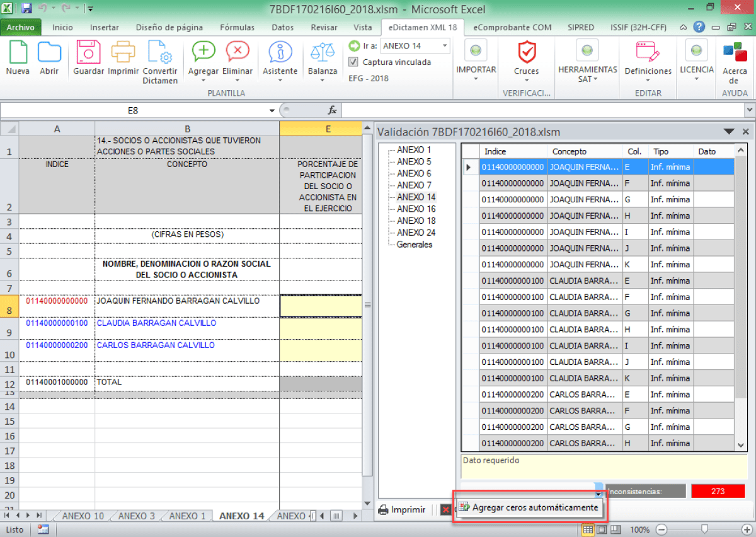Viewport: 756px width, 537px height.
Task: Launch Convertir Dictamen
Action: tap(160, 62)
